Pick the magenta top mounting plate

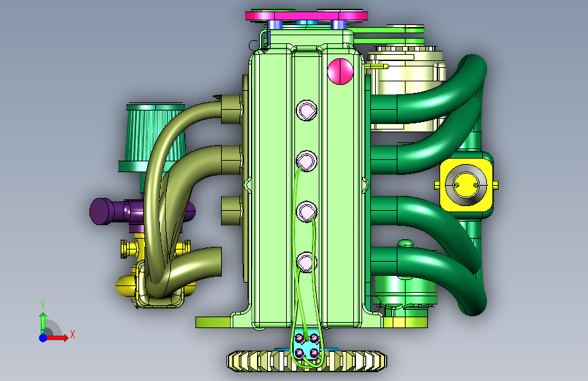tap(307, 16)
